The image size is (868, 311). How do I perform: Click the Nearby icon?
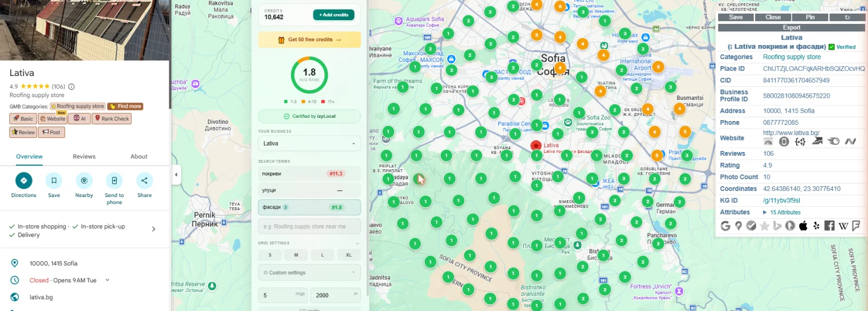coord(84,180)
